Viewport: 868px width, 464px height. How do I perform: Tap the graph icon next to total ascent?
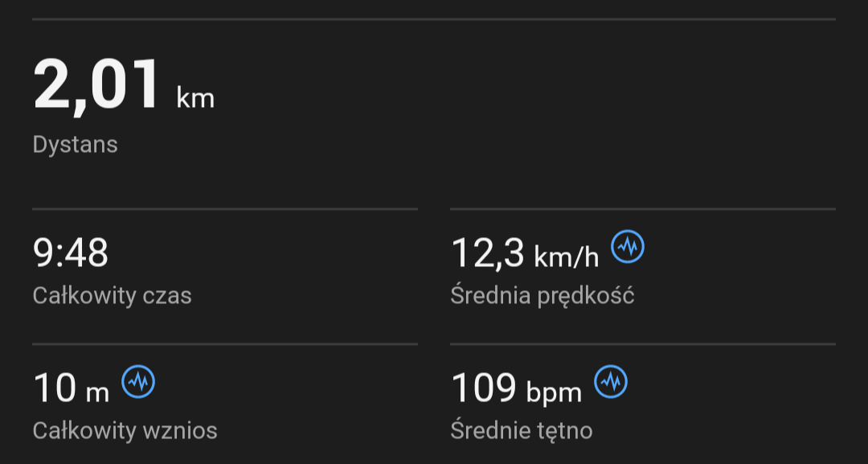pyautogui.click(x=138, y=382)
